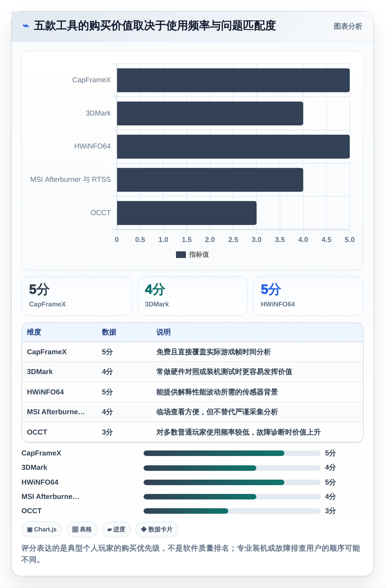Click the HWiNFO64 bar in the chart
The height and width of the screenshot is (588, 385).
(233, 147)
